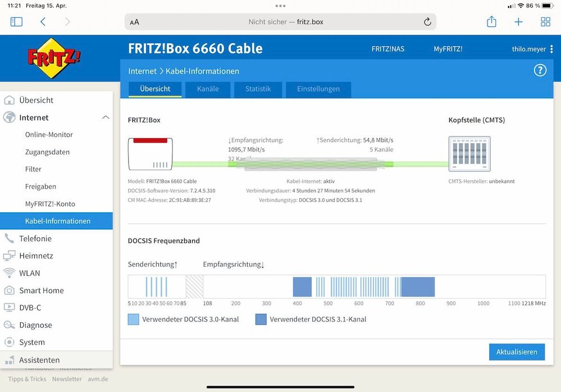Collapse the Internet menu chevron
The height and width of the screenshot is (392, 561).
pos(106,117)
